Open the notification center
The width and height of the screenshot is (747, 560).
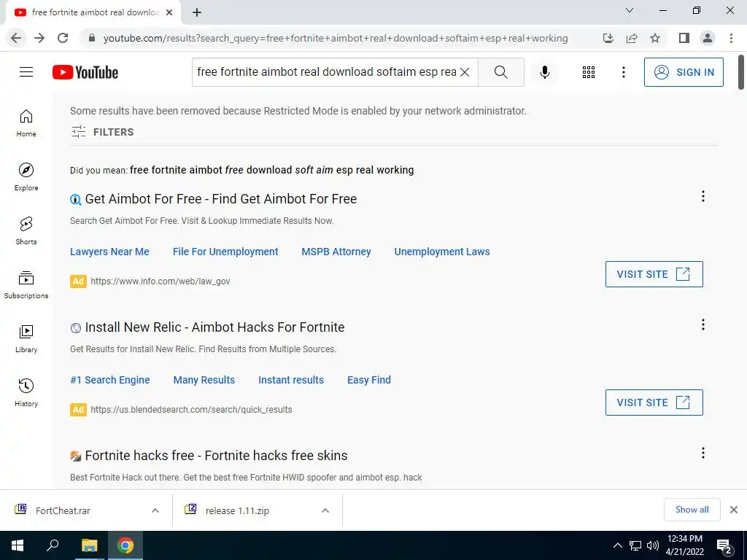(x=724, y=546)
